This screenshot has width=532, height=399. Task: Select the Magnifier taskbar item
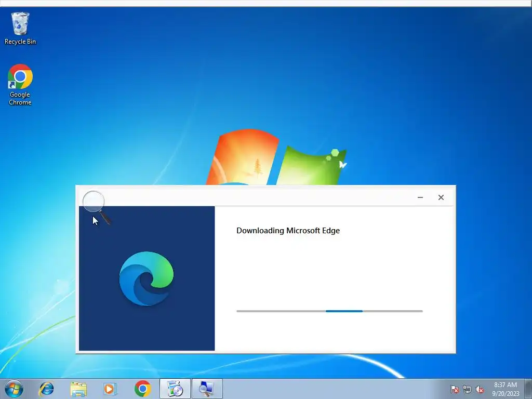tap(207, 389)
